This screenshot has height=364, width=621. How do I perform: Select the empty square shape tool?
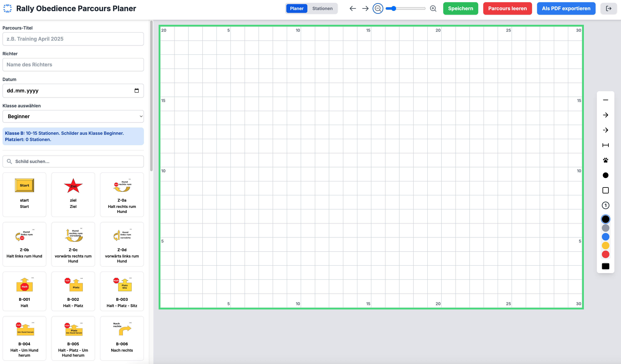605,190
